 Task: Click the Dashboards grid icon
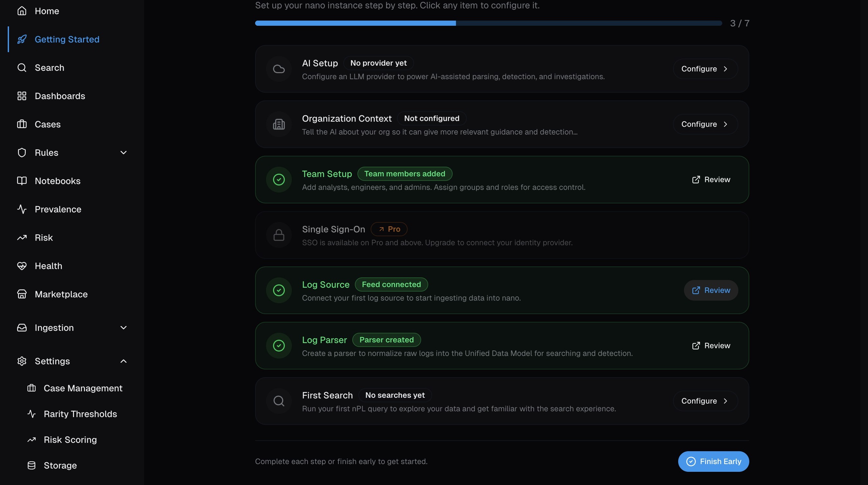[x=22, y=96]
